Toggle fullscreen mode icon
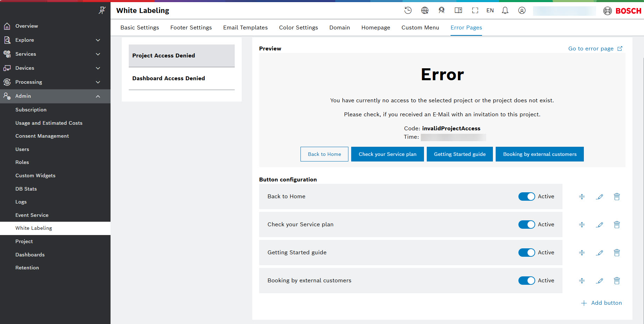Viewport: 644px width, 324px height. click(x=475, y=11)
